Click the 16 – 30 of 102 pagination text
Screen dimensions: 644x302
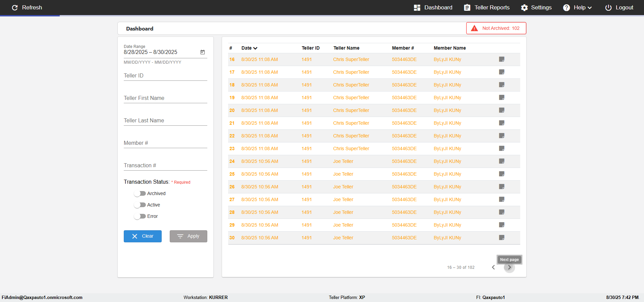pos(461,267)
